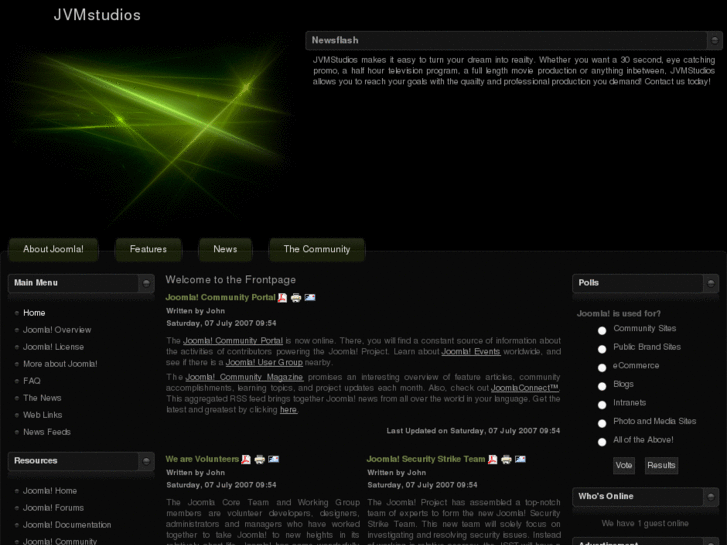727x545 pixels.
Task: Open The Community tab
Action: (317, 249)
